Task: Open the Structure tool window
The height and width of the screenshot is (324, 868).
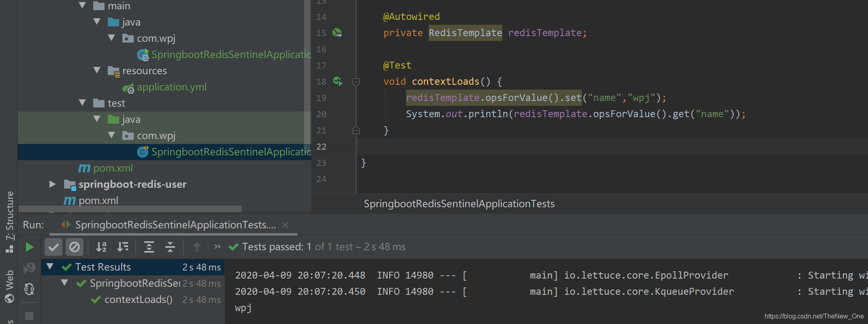Action: pos(10,221)
